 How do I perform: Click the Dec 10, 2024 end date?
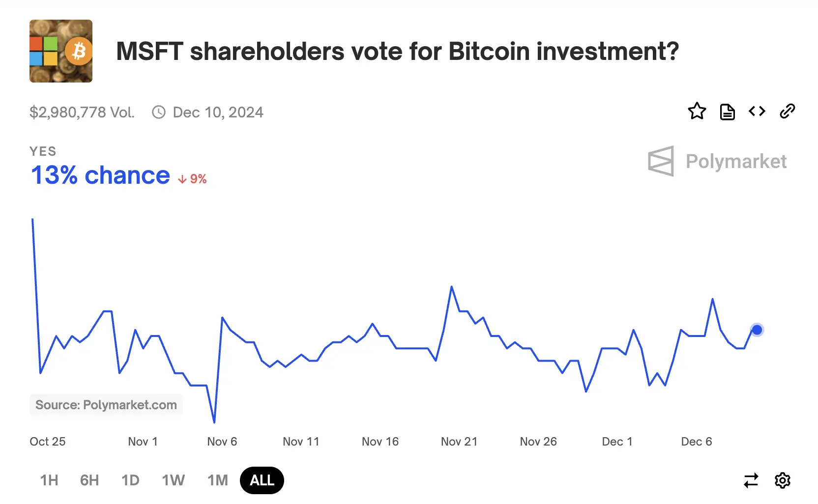218,112
